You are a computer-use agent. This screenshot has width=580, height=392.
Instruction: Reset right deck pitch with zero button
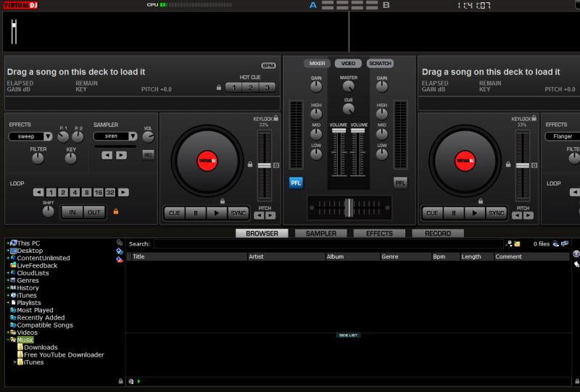[x=534, y=165]
